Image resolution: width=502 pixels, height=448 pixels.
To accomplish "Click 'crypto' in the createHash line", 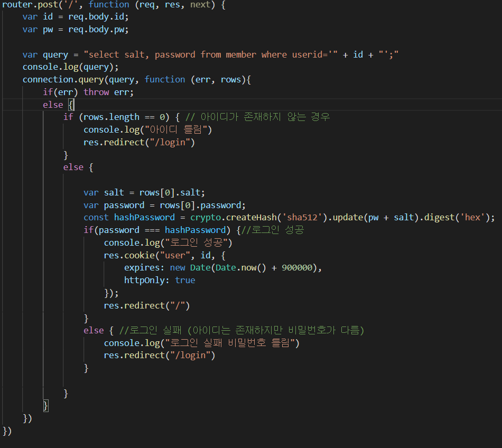I will pos(206,218).
